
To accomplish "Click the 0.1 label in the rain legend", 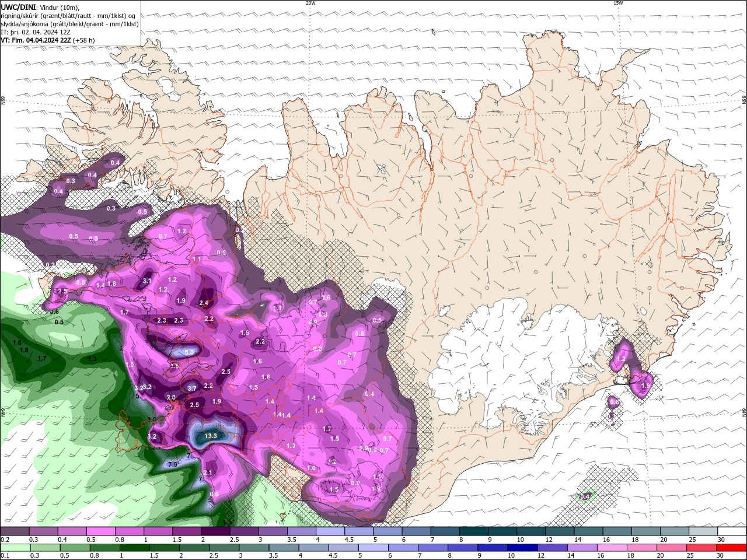I will [x=5, y=556].
